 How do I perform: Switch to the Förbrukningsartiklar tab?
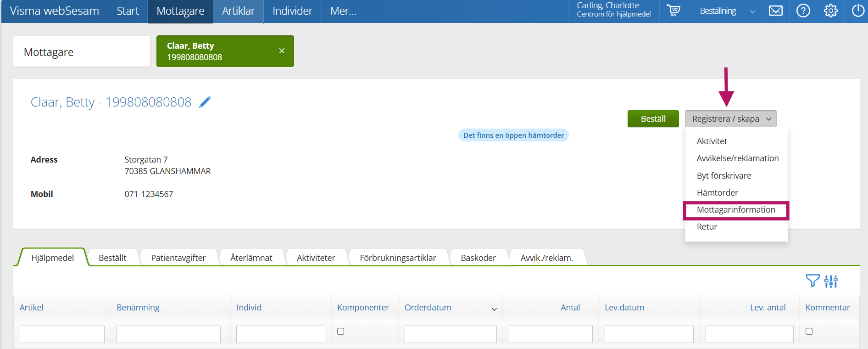(x=398, y=258)
